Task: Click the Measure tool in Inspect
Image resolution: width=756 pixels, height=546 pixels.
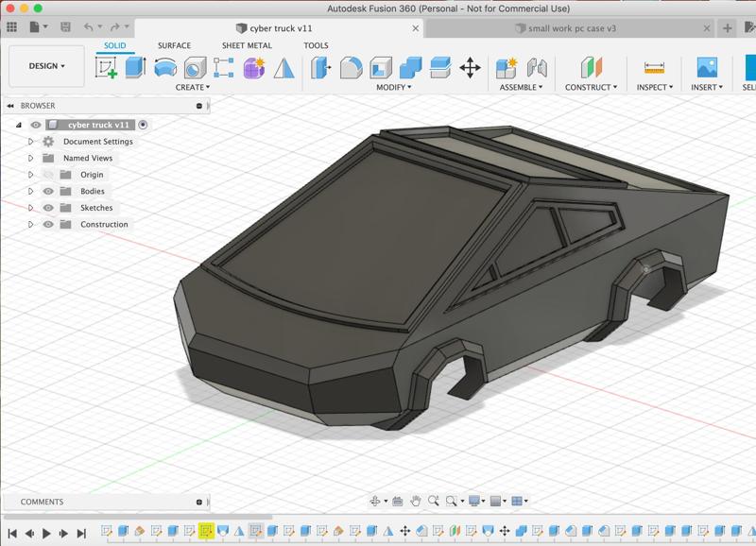Action: (x=654, y=67)
